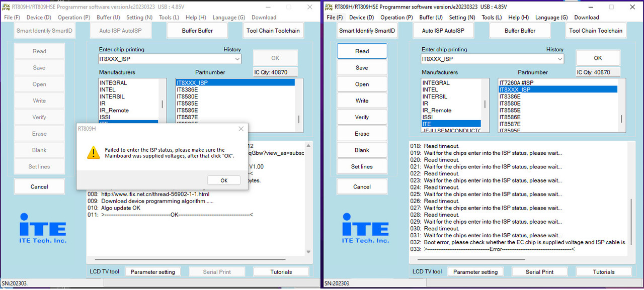The image size is (644, 290).
Task: Open Tools (L) menu in left window
Action: pos(169,17)
